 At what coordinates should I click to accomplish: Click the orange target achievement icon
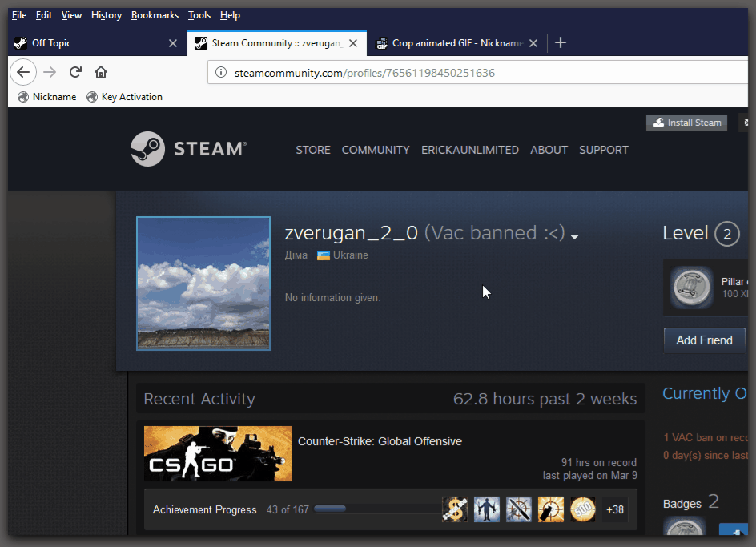click(551, 509)
